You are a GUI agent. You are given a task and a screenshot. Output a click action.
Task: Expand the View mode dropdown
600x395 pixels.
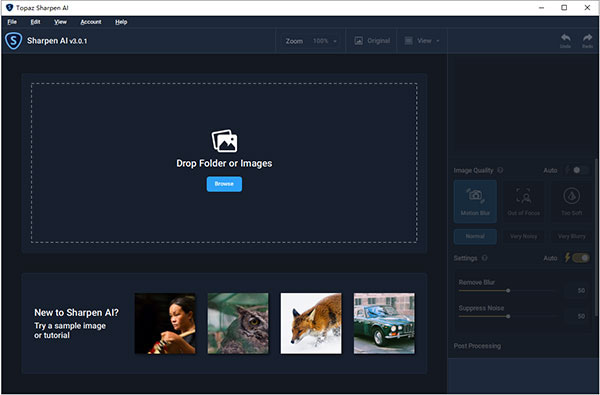point(422,41)
